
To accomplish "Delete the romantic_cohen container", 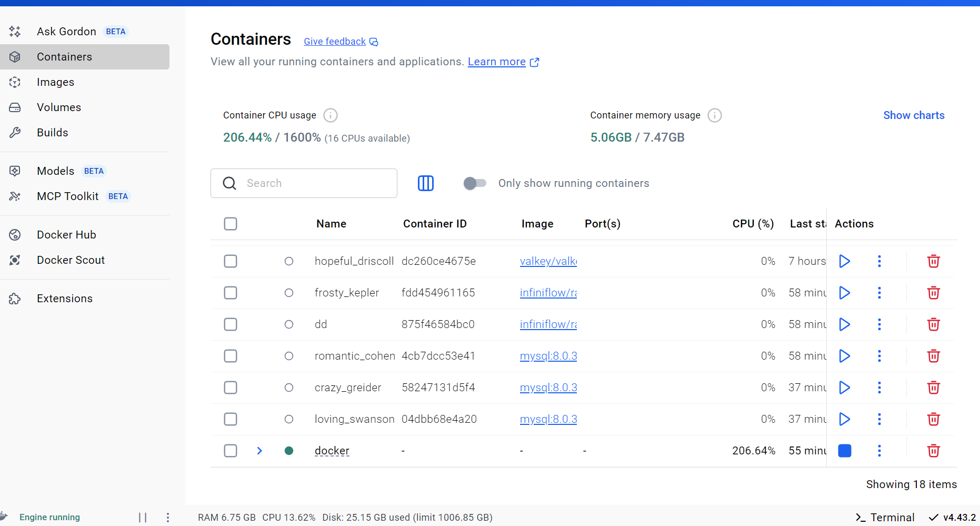I will [933, 356].
